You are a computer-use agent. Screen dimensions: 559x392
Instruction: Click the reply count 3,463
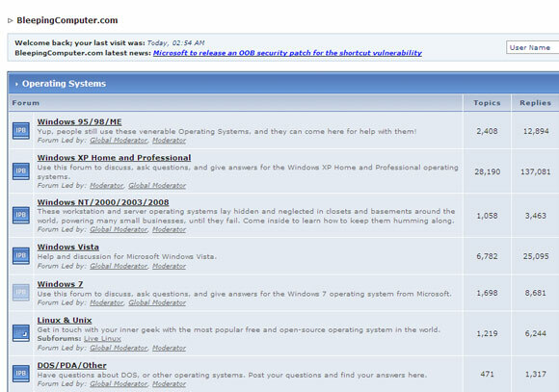click(536, 216)
